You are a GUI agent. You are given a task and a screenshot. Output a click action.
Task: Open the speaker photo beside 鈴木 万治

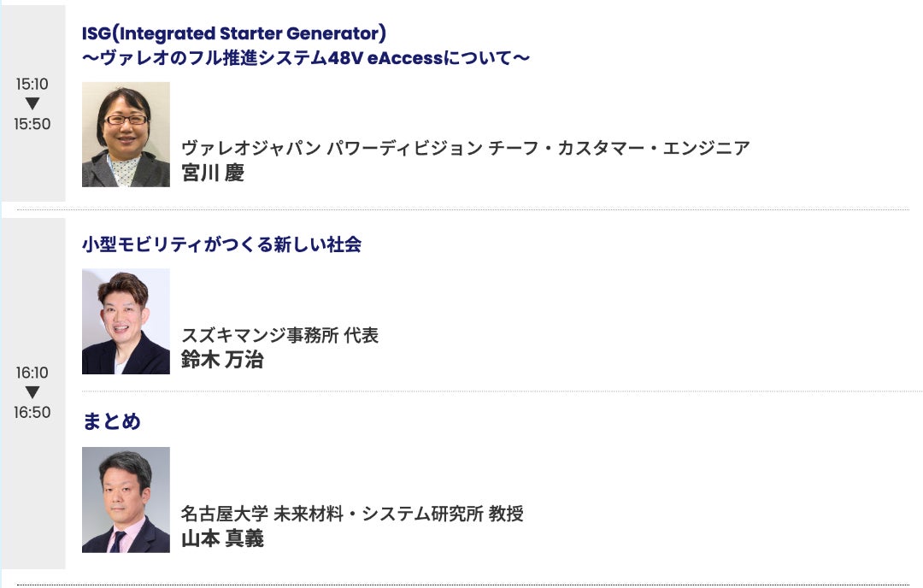(x=126, y=321)
